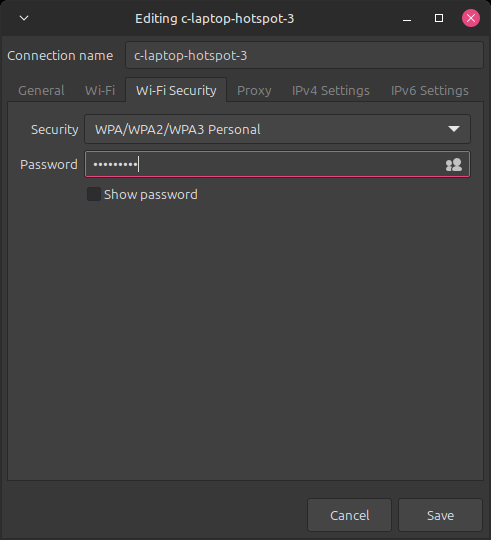
Task: Select the WPA/WPA2/WPA3 Personal combo box
Action: pos(277,129)
